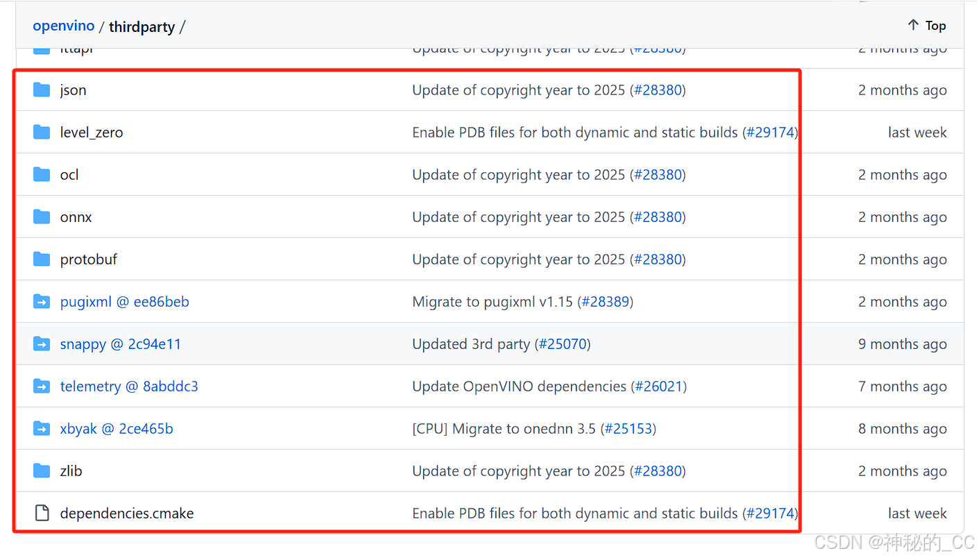Click '2 months ago' in pugixml row

click(x=902, y=302)
